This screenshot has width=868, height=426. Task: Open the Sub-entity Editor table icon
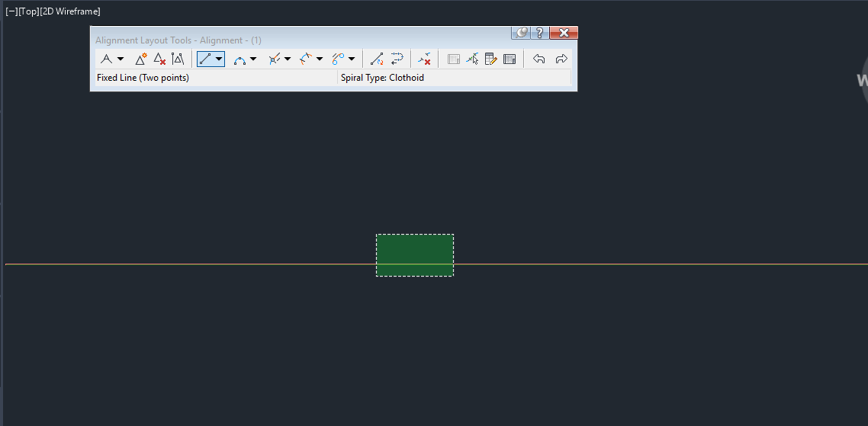[x=491, y=59]
